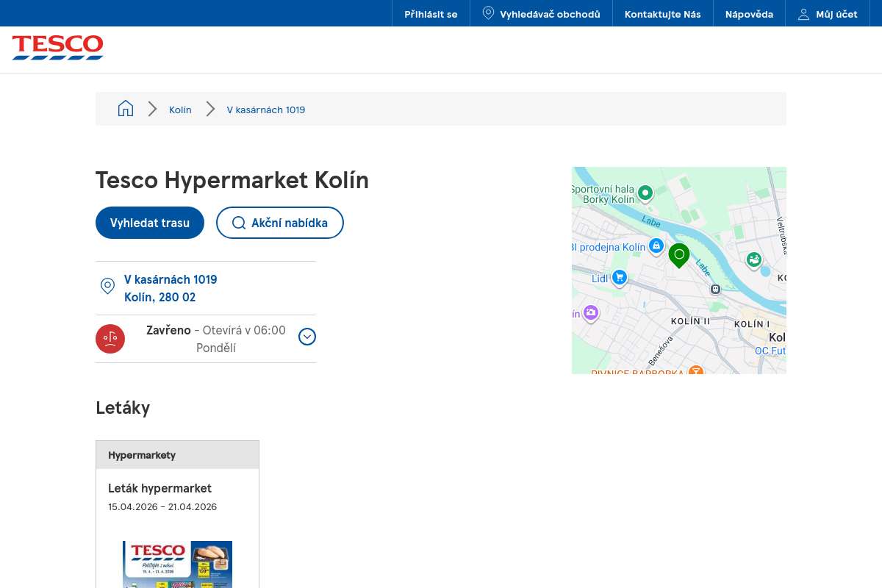Click the location pin beside the address
The image size is (882, 588).
(107, 287)
